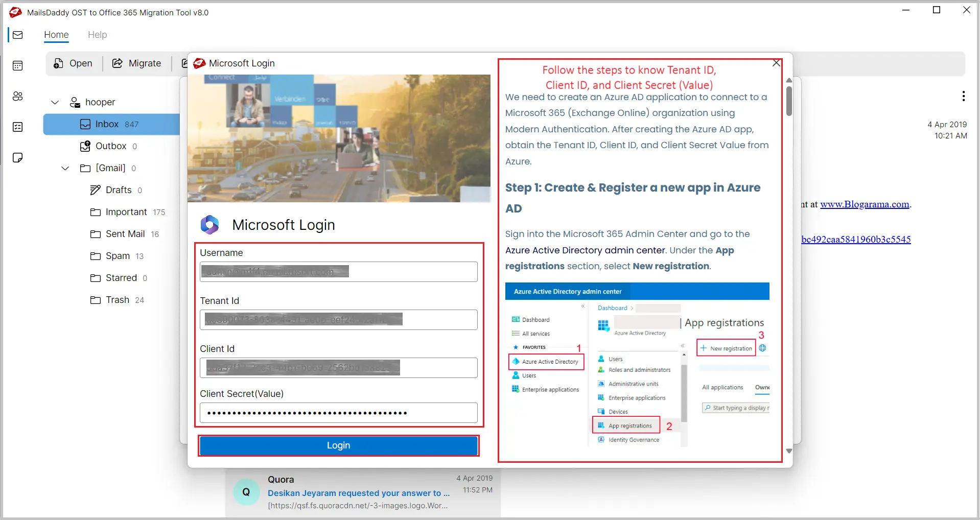Click the Migrate toolbar button
980x520 pixels.
[137, 63]
